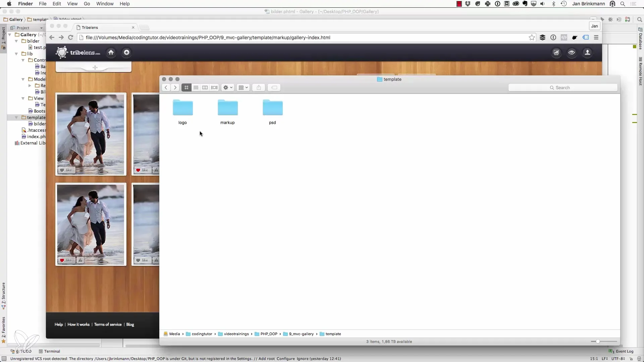Open the Event Log panel
This screenshot has height=362, width=644.
coord(621,351)
